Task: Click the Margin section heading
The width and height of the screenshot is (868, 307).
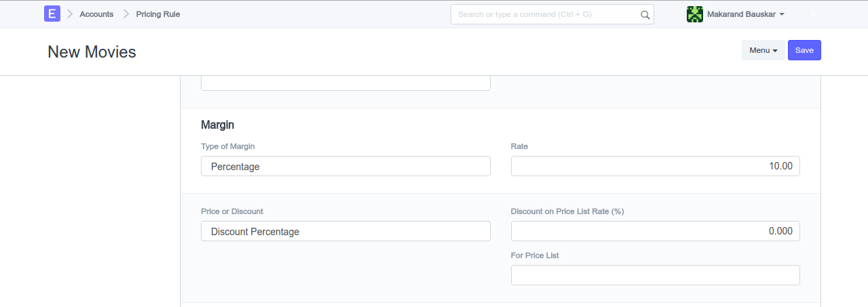Action: click(218, 125)
